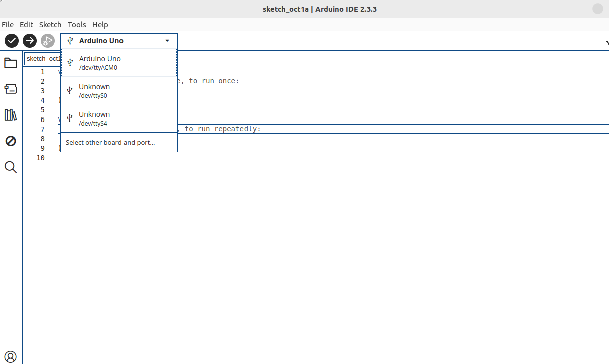Select Unknown board on /dev/ttyS4
Screen dimensions: 609x364
119,118
